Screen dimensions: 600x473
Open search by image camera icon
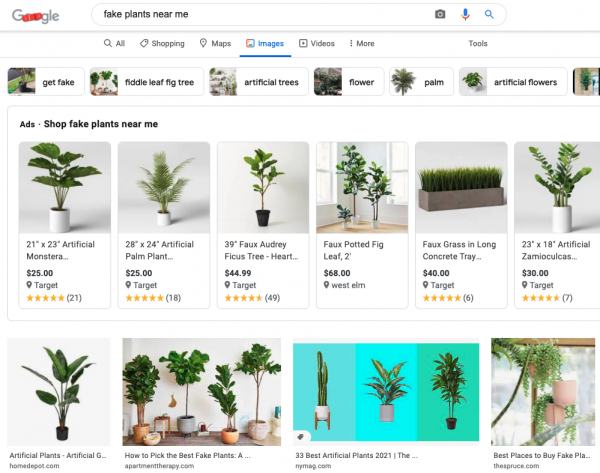(440, 15)
